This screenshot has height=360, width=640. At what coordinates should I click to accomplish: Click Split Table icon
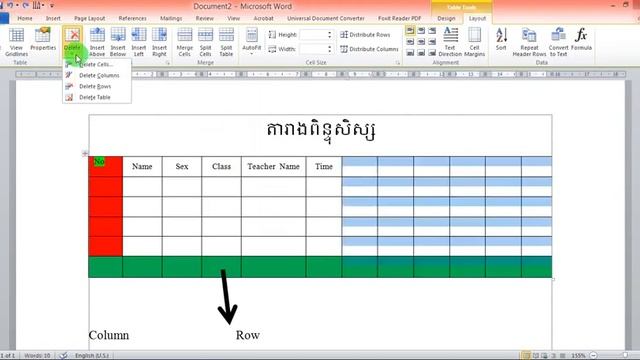pos(226,42)
